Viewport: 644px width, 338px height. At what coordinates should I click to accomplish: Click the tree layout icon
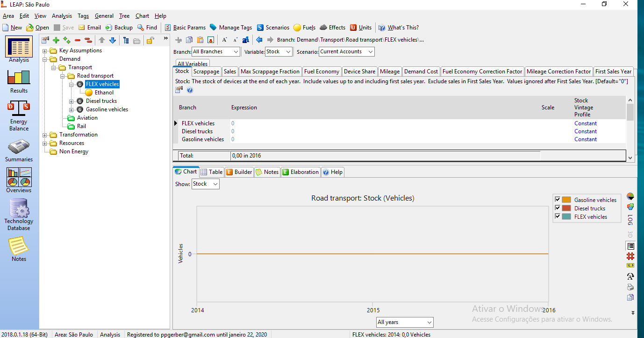coord(126,40)
